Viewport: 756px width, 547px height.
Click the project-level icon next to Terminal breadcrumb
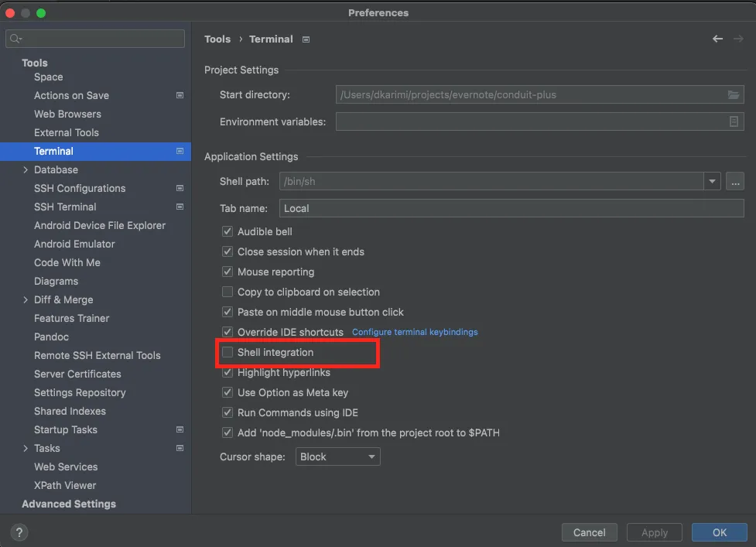(x=306, y=39)
